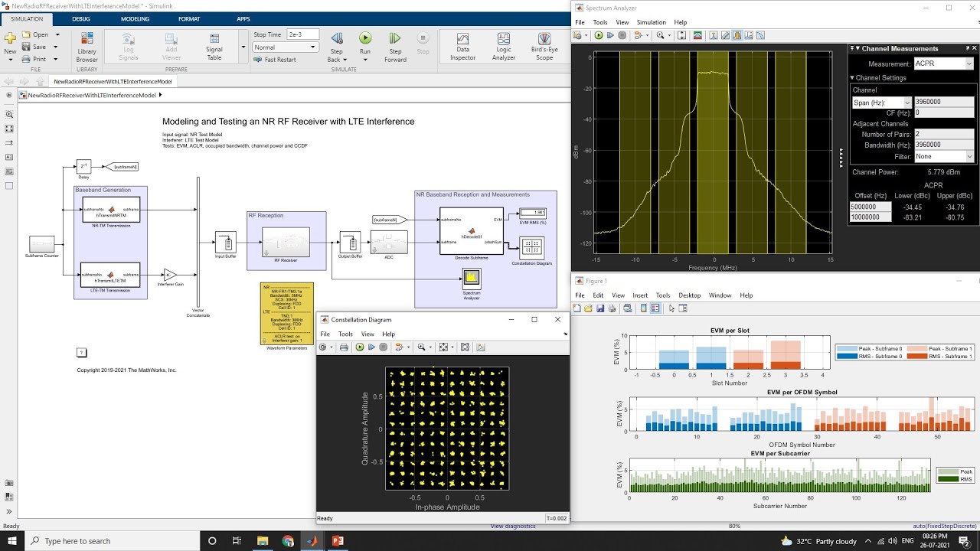This screenshot has width=980, height=551.
Task: Click Save icon in Figure 1 toolbar
Action: (600, 308)
